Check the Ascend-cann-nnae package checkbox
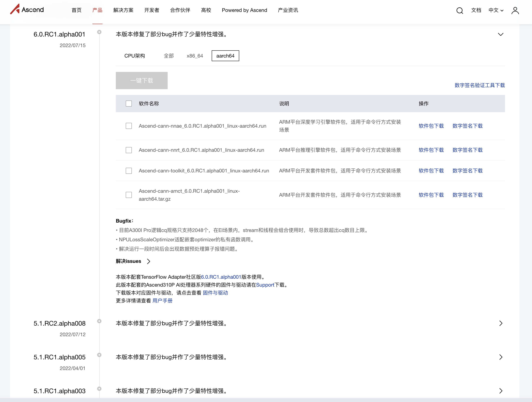Image resolution: width=532 pixels, height=402 pixels. (x=129, y=126)
